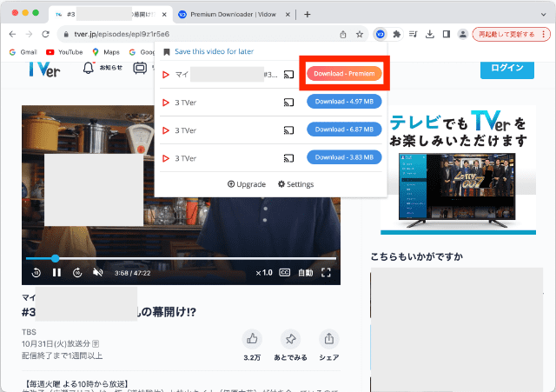Click the info icon beside 10月31日(火)放送分
The width and height of the screenshot is (556, 392).
[96, 343]
